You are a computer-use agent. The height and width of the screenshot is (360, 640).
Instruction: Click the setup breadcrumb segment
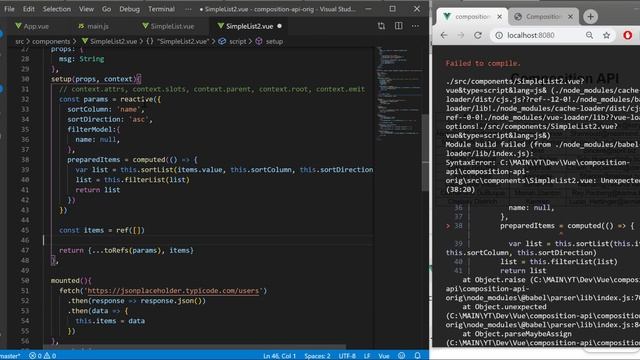(x=269, y=41)
